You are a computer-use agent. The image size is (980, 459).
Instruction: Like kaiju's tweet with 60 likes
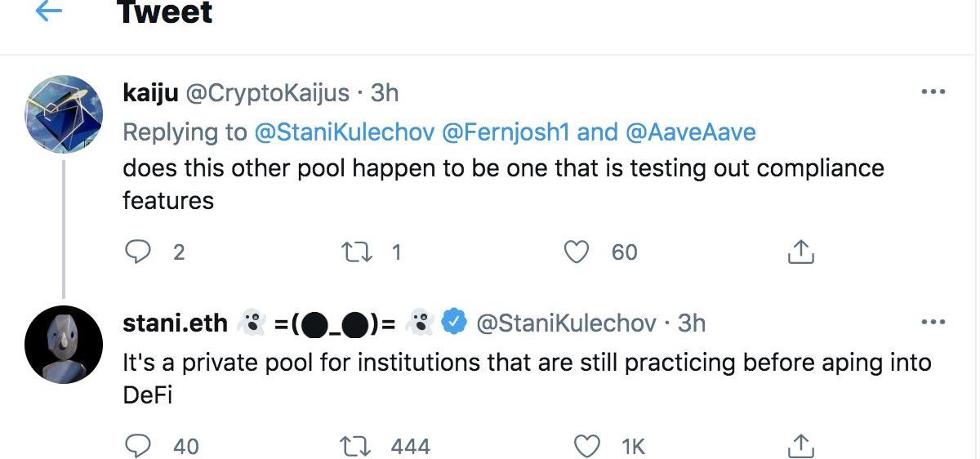point(577,252)
